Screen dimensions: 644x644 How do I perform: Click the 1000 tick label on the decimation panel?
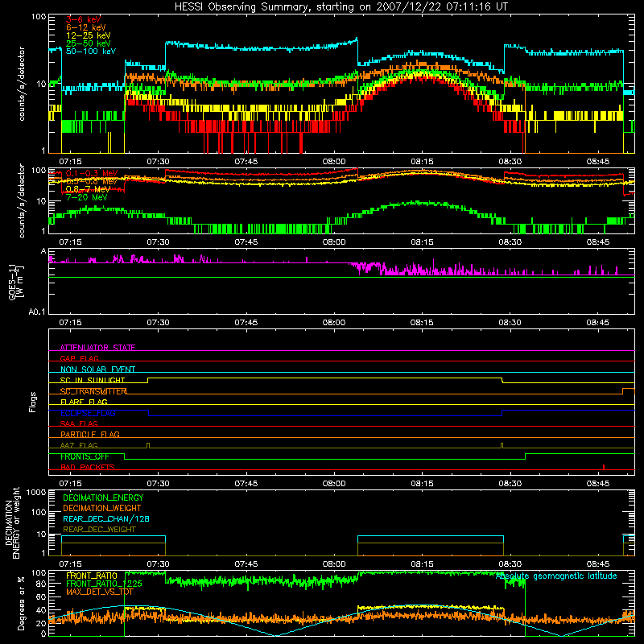pyautogui.click(x=36, y=492)
